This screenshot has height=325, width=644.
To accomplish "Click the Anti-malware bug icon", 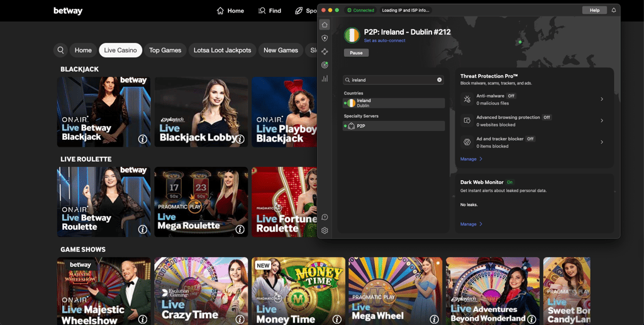I will pos(467,99).
